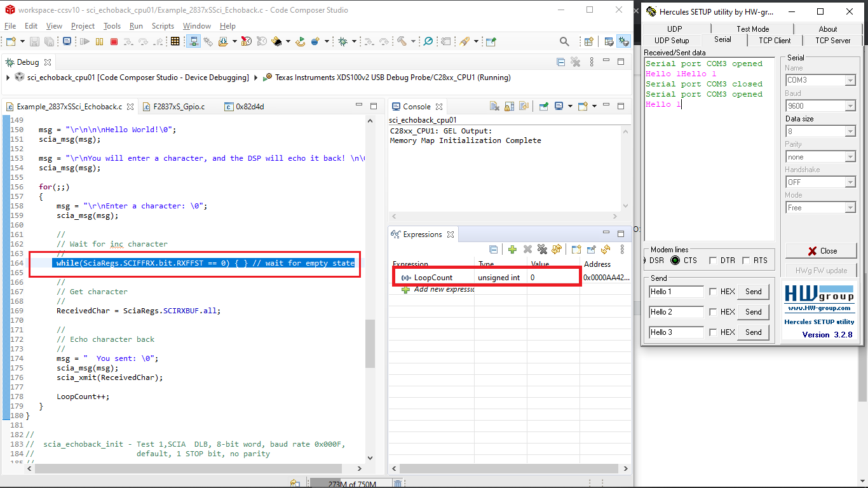868x488 pixels.
Task: Click the Close serial port button
Action: click(x=821, y=251)
